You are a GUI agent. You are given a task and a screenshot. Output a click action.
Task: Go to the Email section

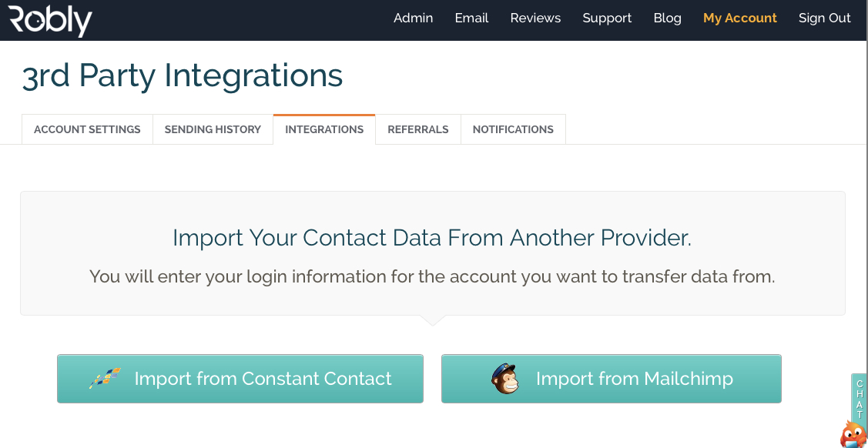(471, 18)
